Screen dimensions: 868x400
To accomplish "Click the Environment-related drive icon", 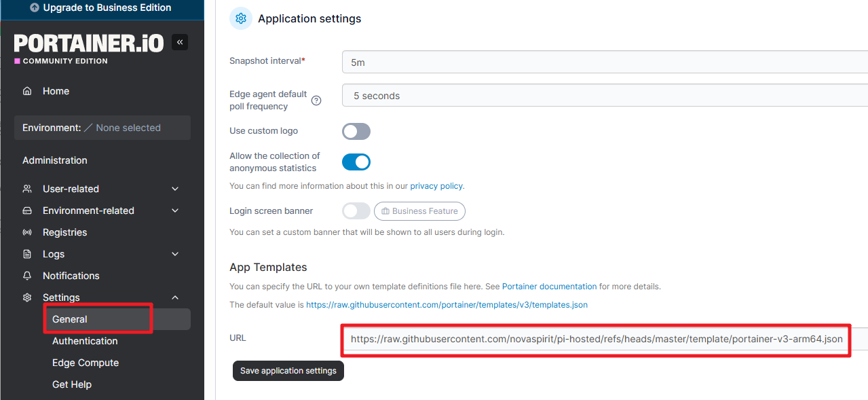I will click(27, 211).
